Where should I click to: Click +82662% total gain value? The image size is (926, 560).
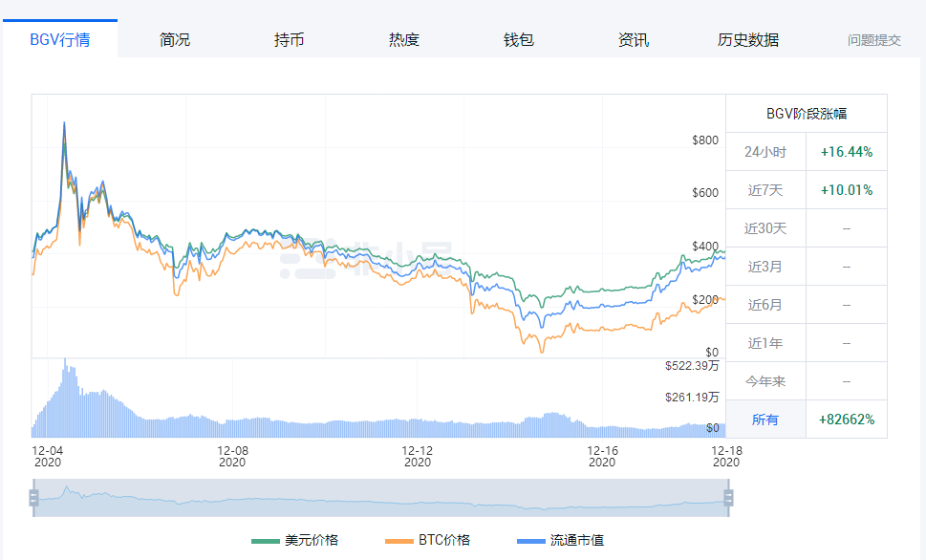(847, 420)
